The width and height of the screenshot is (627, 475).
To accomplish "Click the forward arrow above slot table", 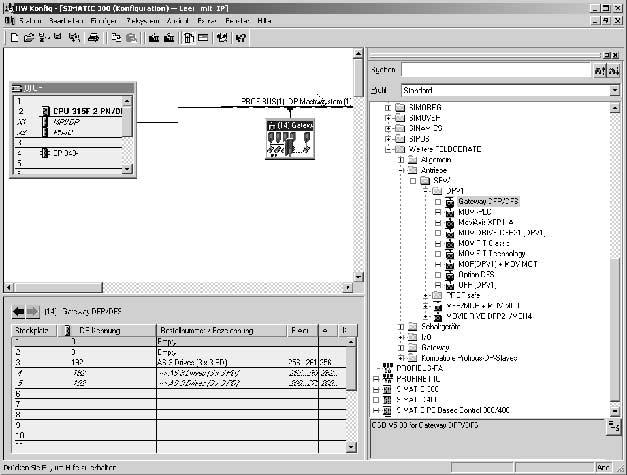I will (32, 311).
